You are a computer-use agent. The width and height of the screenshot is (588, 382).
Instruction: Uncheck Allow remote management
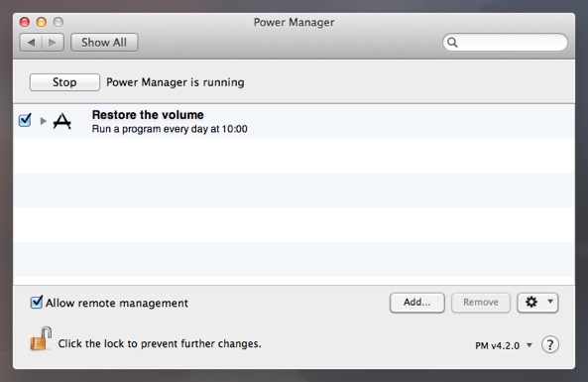[37, 302]
